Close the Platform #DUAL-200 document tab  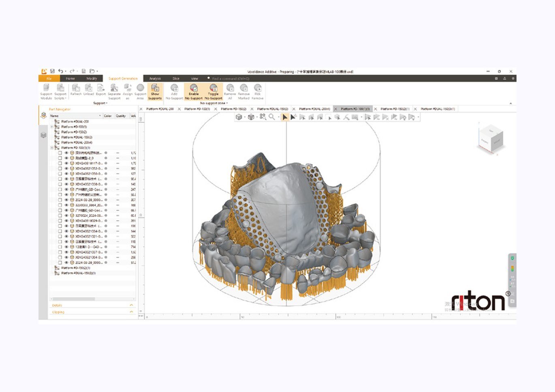(x=141, y=109)
